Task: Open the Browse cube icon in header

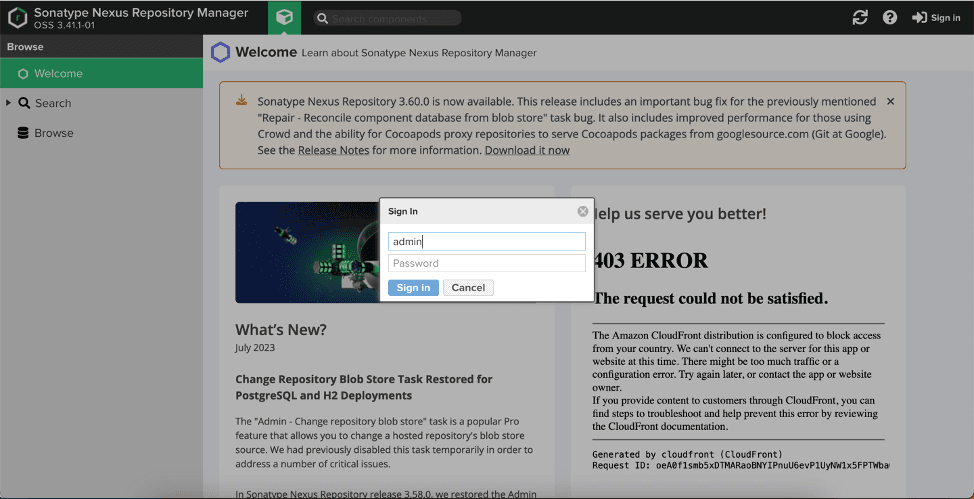Action: 284,17
